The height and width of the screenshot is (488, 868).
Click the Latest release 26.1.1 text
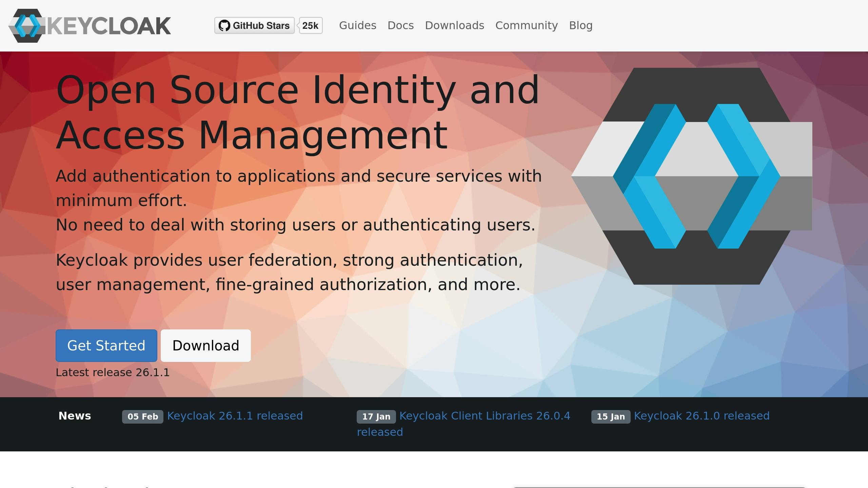pos(113,372)
